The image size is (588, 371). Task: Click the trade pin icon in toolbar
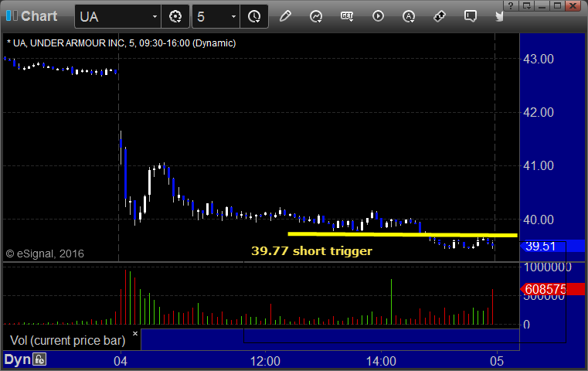440,16
